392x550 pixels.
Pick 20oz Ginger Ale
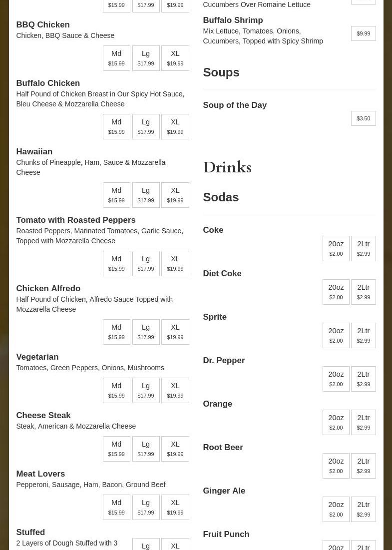[336, 509]
